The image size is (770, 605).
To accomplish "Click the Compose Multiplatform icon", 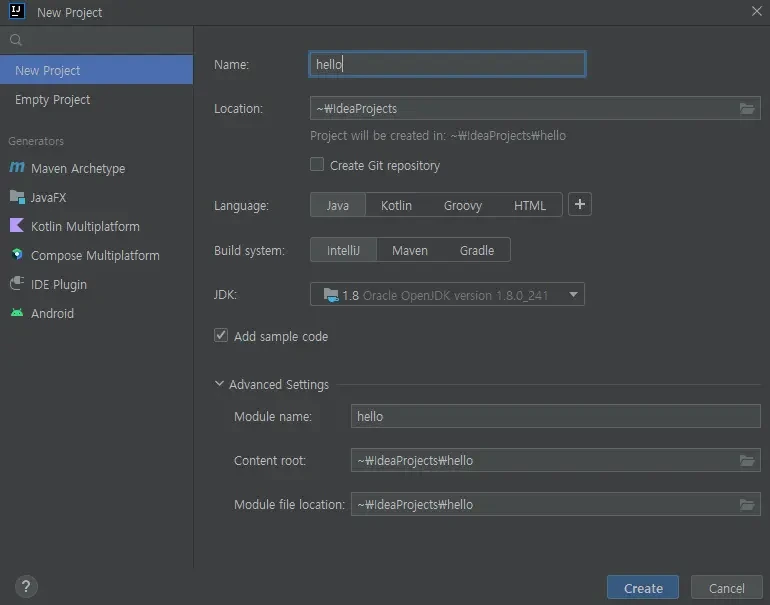I will pyautogui.click(x=17, y=254).
